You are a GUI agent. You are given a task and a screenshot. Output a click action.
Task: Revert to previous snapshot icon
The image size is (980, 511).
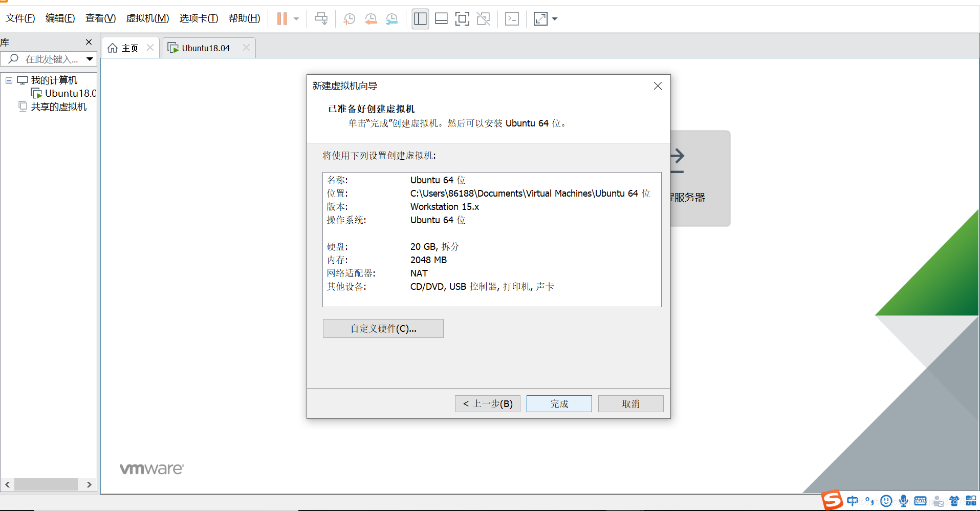pos(371,19)
